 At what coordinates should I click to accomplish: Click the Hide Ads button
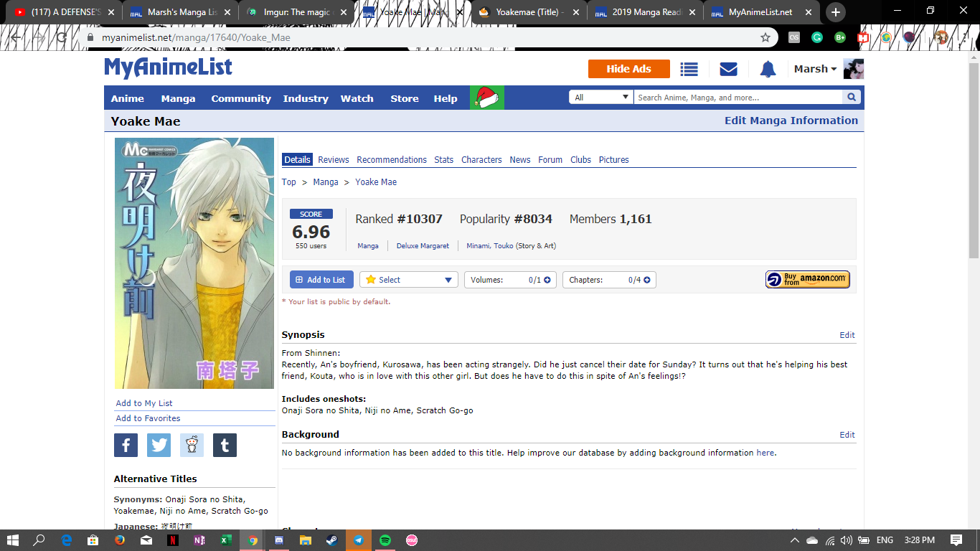(629, 69)
